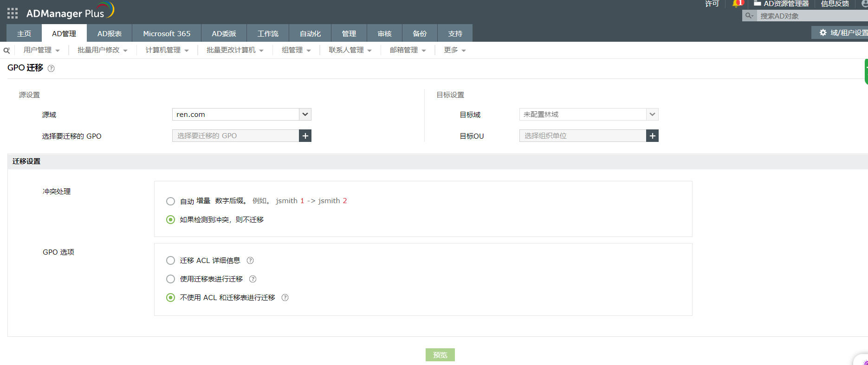Viewport: 868px width, 365px height.
Task: Click the search magnifier beside 用户管理
Action: (x=6, y=50)
